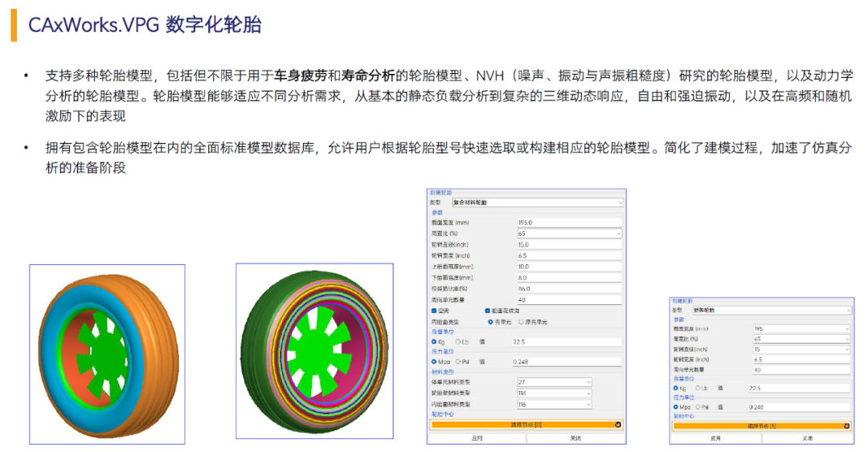The image size is (868, 452).
Task: Click the title CAxWorks.VPG 数字化轮胎
Action: [145, 25]
